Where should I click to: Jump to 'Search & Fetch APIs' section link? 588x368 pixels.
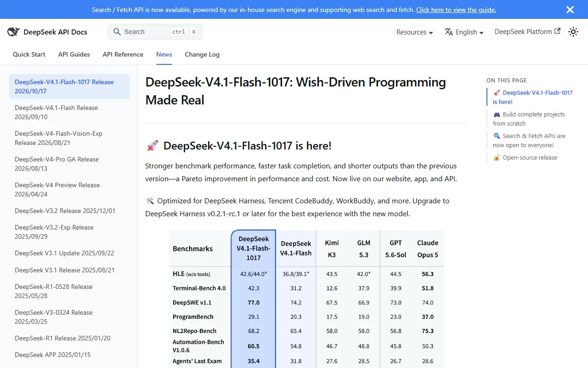pyautogui.click(x=529, y=140)
